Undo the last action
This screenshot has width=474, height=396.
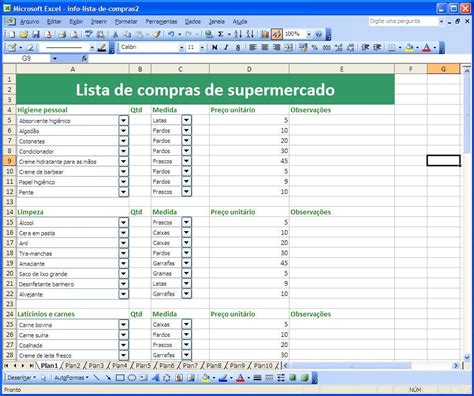click(x=171, y=34)
